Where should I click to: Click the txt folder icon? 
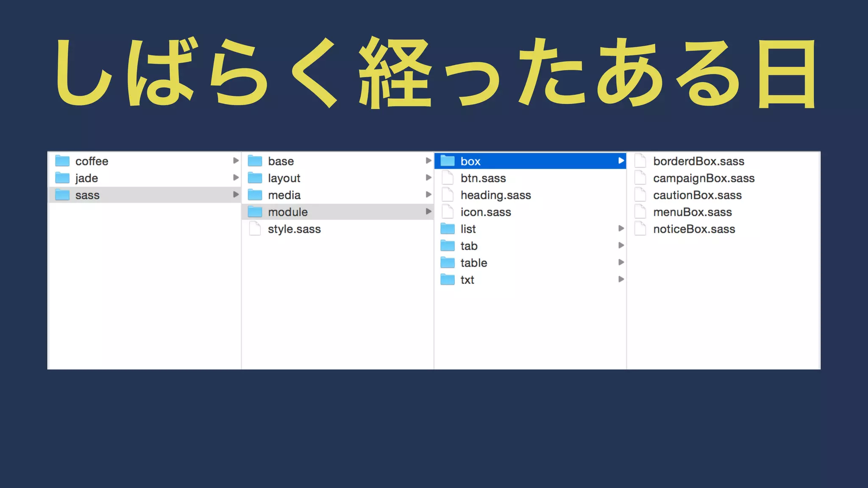pos(448,280)
